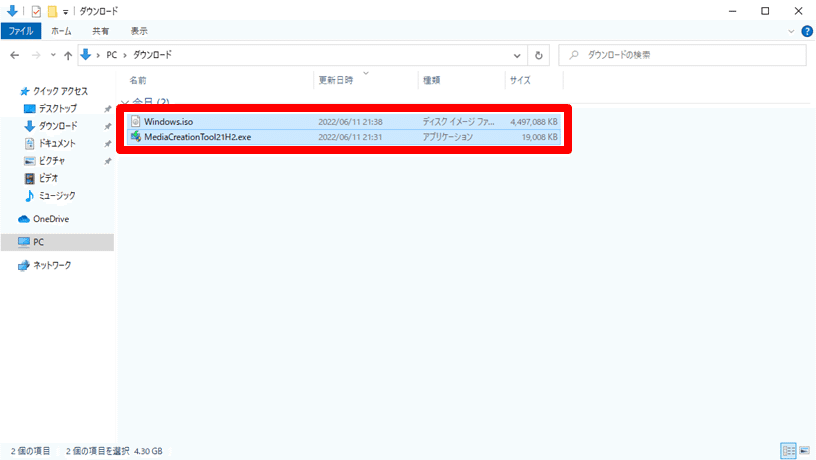Click the アプリケーション type cell
The image size is (816, 460).
click(448, 137)
